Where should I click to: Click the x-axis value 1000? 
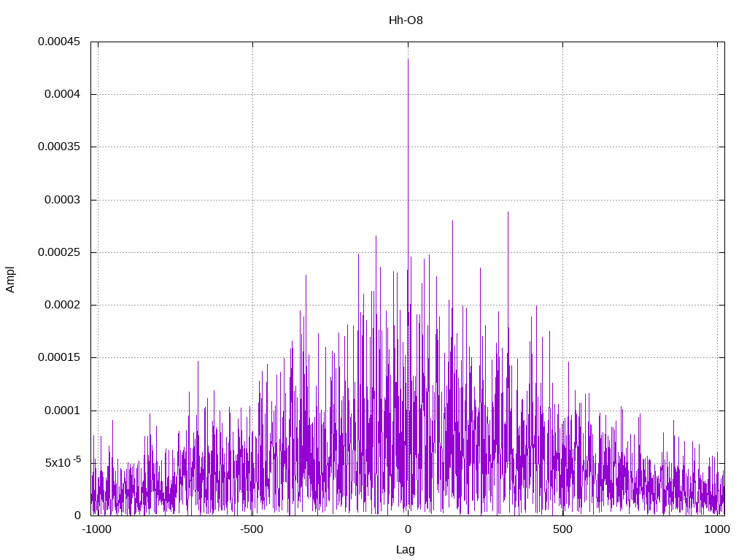tap(717, 529)
